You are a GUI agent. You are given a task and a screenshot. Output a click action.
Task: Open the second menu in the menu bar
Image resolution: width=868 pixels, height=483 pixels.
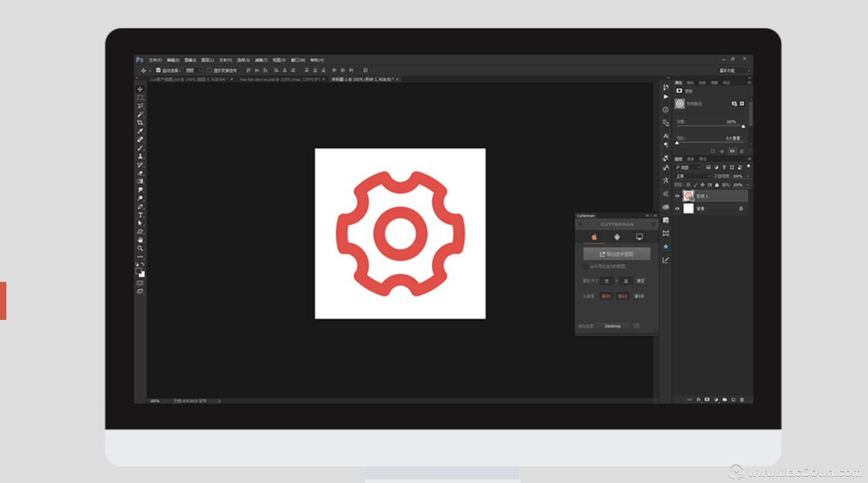click(x=173, y=60)
